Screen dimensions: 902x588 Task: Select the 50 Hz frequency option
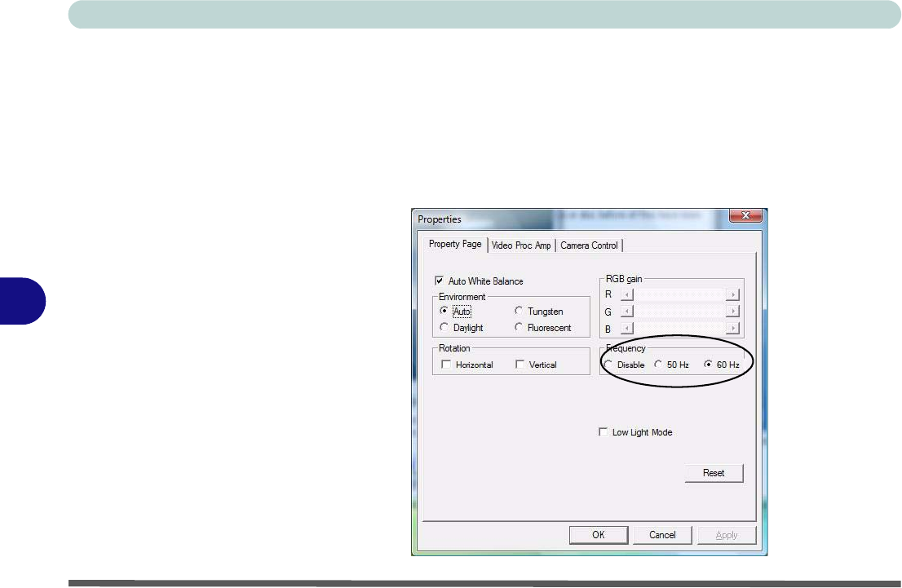[658, 365]
